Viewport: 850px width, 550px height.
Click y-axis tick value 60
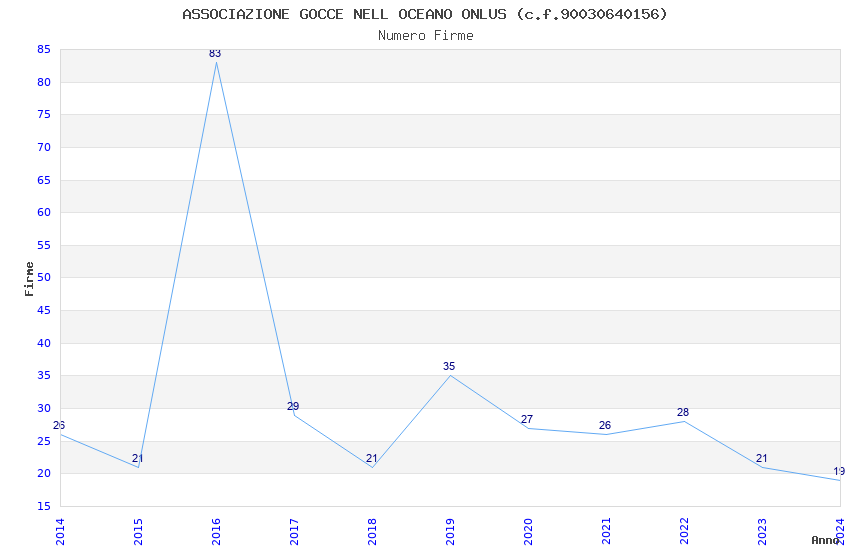tap(44, 212)
